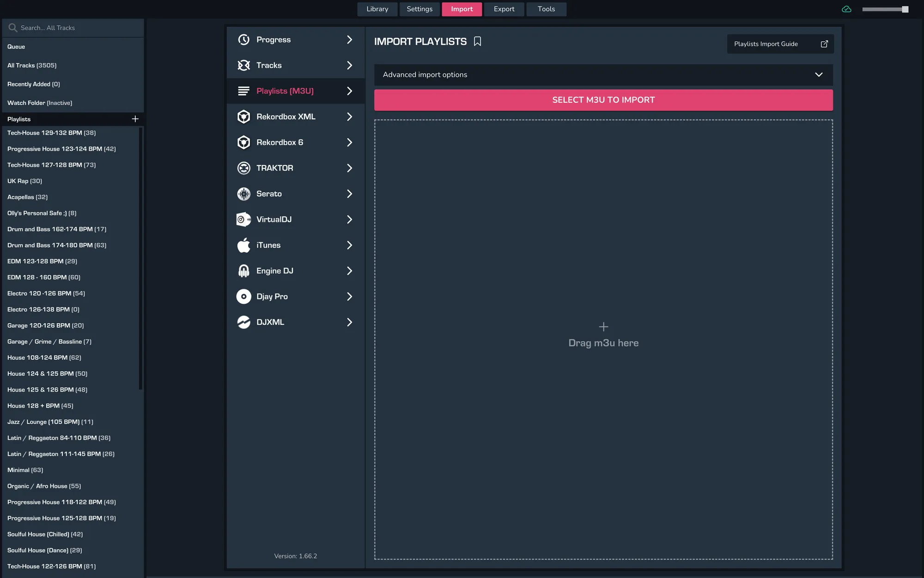Click the cloud sync status icon

tap(847, 9)
